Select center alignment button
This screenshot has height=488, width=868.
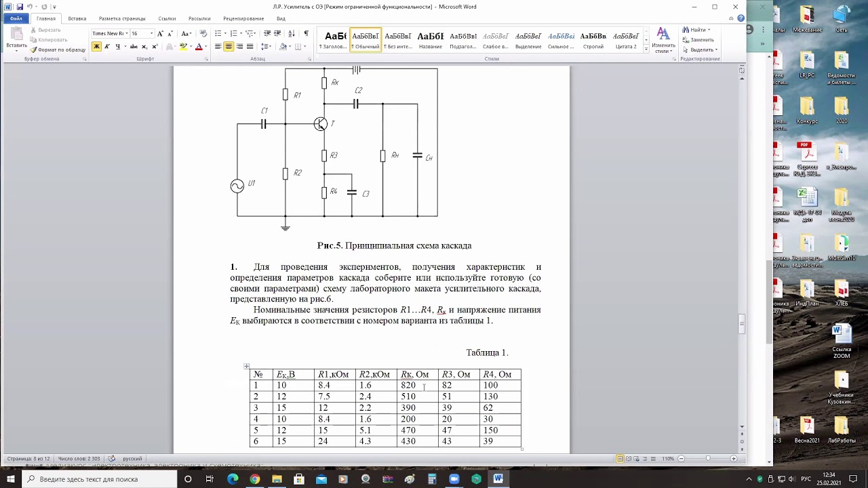229,46
